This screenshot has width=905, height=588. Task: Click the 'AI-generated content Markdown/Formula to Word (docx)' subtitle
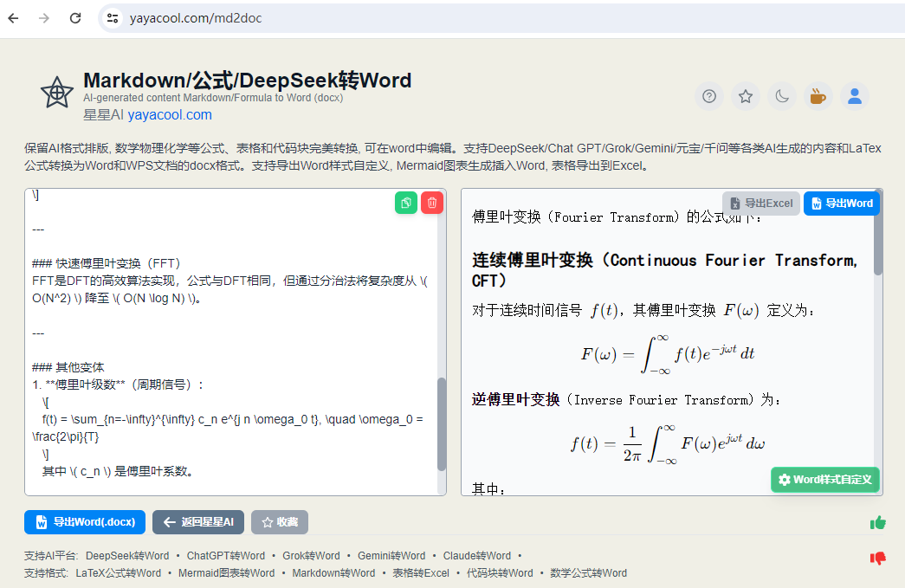(213, 98)
